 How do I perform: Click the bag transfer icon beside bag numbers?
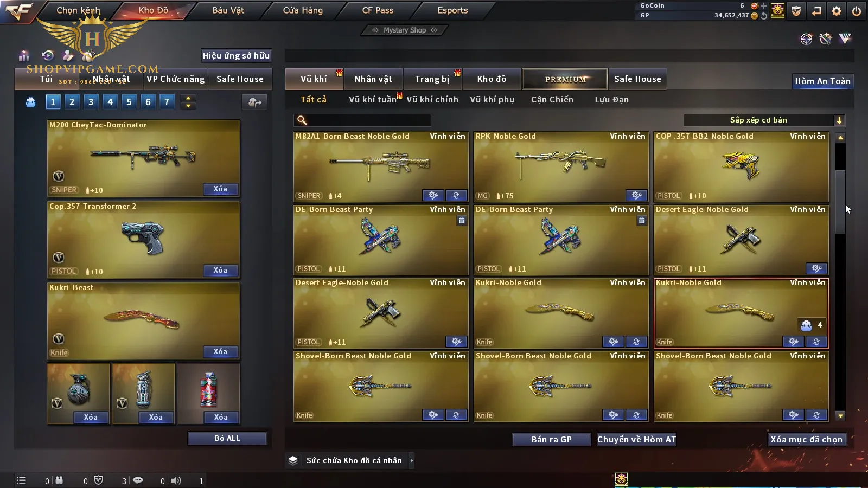click(254, 102)
